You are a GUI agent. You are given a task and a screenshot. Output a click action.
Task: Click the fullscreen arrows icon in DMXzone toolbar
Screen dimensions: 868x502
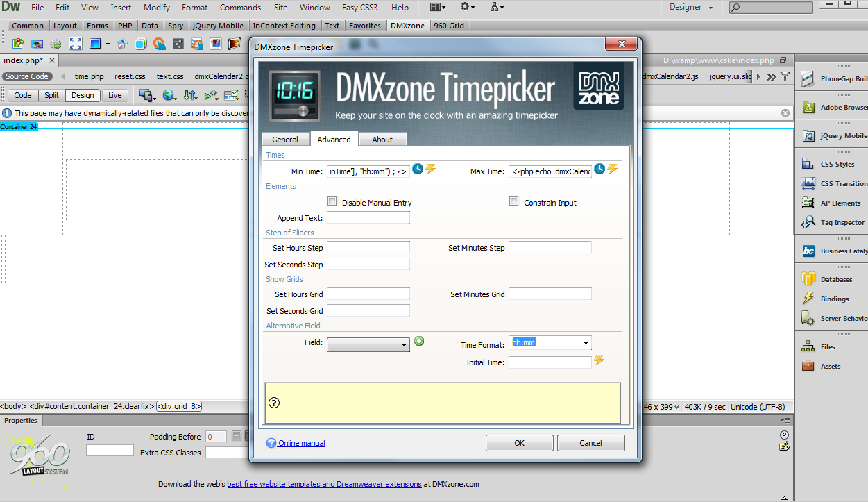[x=75, y=44]
